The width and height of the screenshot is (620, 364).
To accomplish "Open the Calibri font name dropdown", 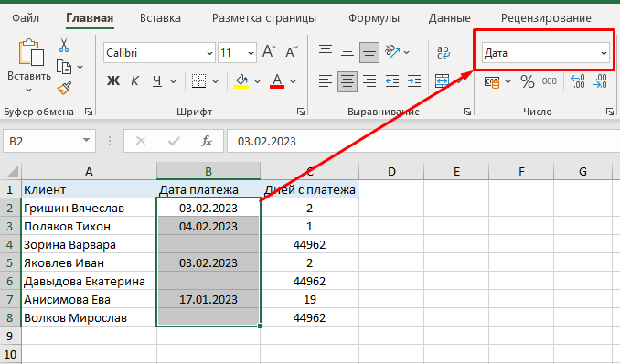I will [160, 53].
